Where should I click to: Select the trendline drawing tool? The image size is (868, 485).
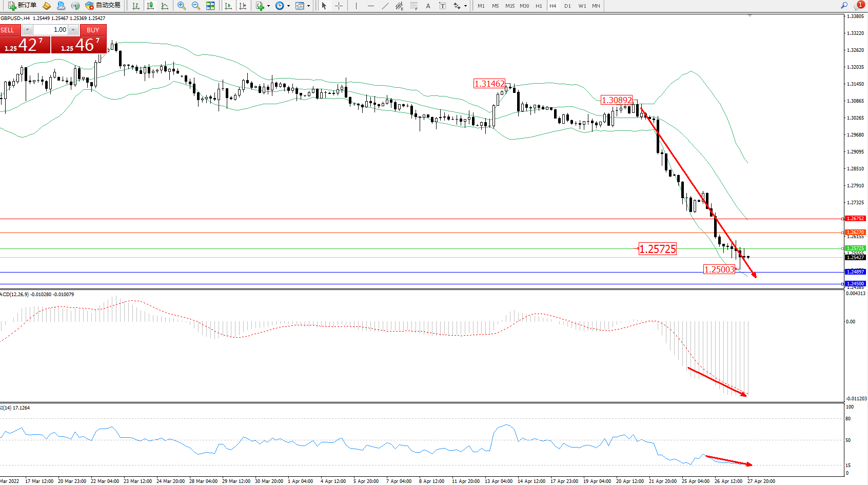point(385,6)
